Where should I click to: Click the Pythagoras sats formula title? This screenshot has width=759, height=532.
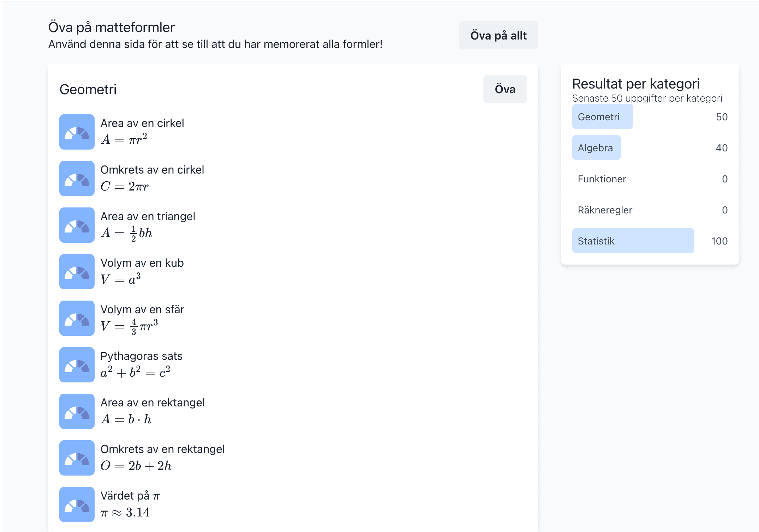pyautogui.click(x=141, y=356)
